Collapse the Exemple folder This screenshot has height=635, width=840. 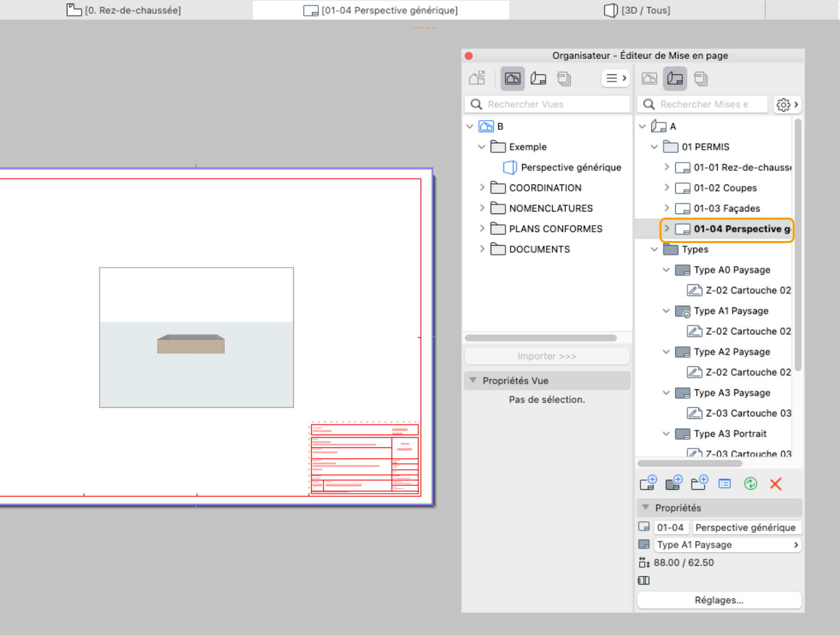tap(481, 147)
